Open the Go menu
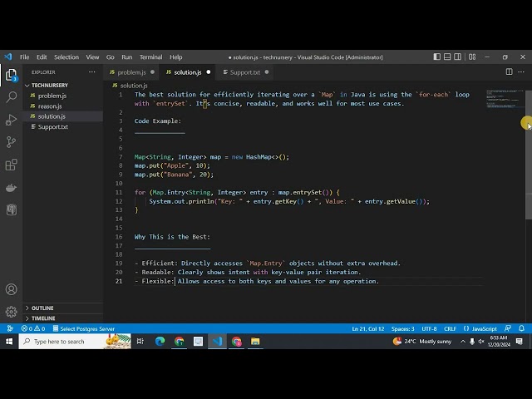 pyautogui.click(x=111, y=57)
